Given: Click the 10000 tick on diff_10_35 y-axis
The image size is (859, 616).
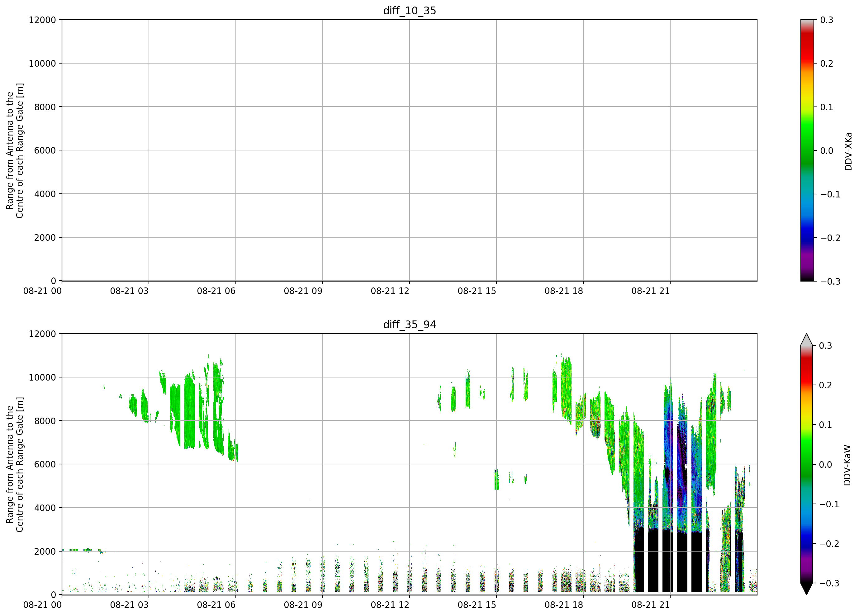Looking at the screenshot, I should tap(42, 64).
